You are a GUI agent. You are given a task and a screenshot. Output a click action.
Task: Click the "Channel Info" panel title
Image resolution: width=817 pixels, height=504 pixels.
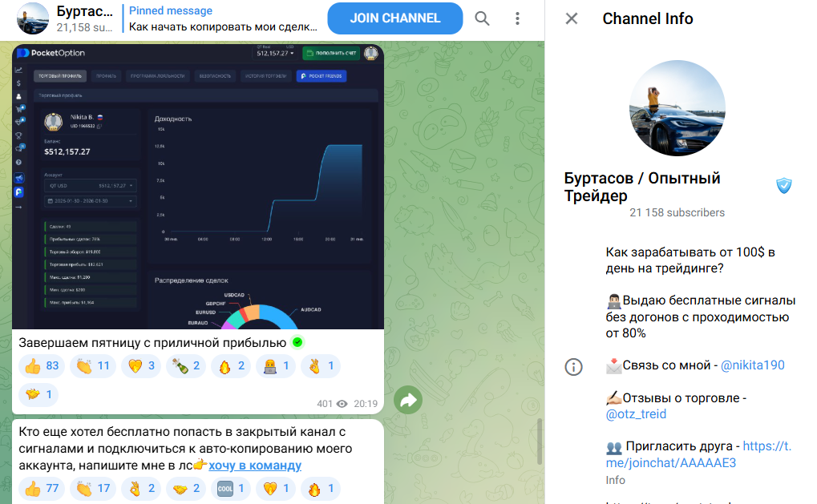pos(648,18)
